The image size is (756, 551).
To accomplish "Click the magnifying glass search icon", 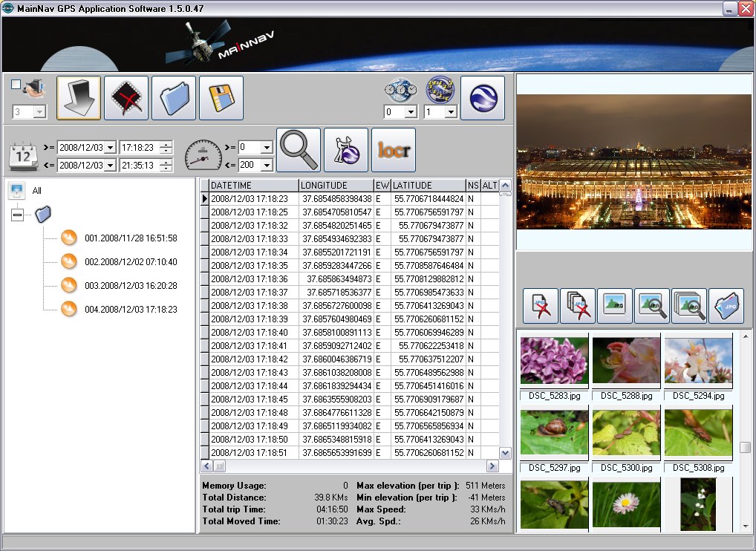I will tap(299, 150).
